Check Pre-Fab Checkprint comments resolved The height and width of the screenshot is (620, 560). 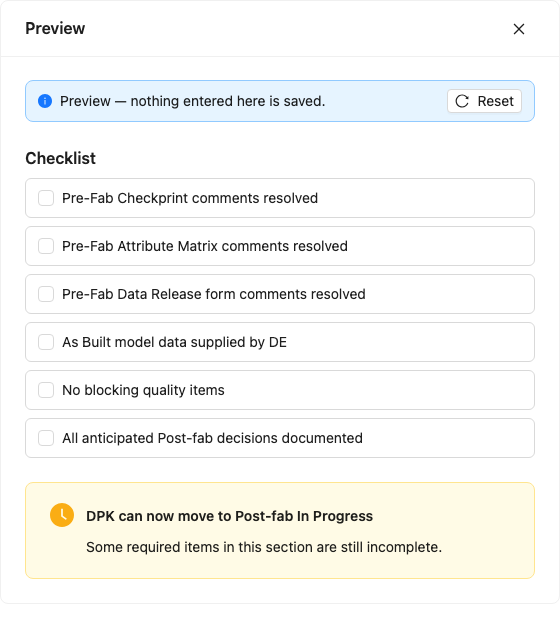click(46, 198)
